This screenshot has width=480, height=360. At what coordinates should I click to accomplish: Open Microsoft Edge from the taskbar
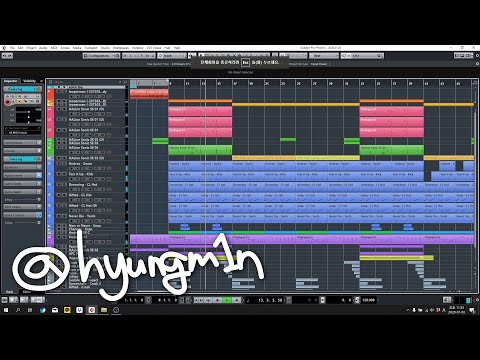43,310
